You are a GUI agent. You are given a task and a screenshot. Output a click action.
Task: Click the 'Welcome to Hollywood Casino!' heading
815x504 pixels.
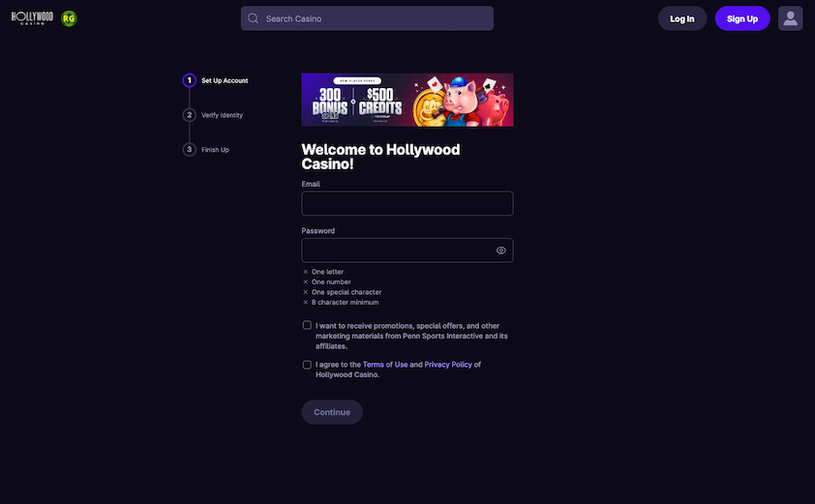coord(380,157)
